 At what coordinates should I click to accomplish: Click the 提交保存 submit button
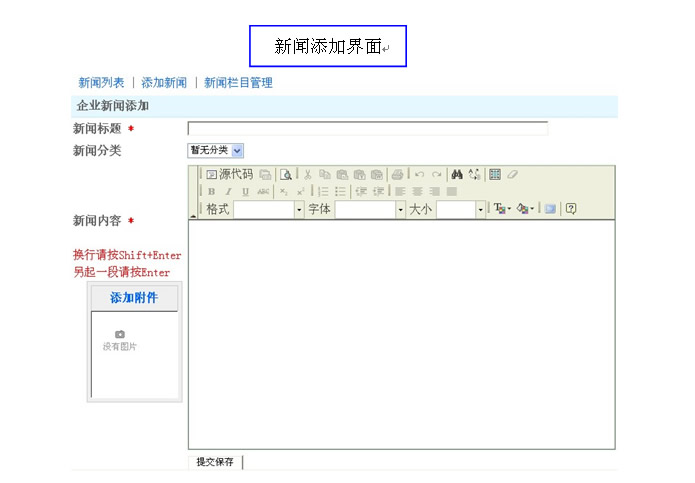click(215, 462)
